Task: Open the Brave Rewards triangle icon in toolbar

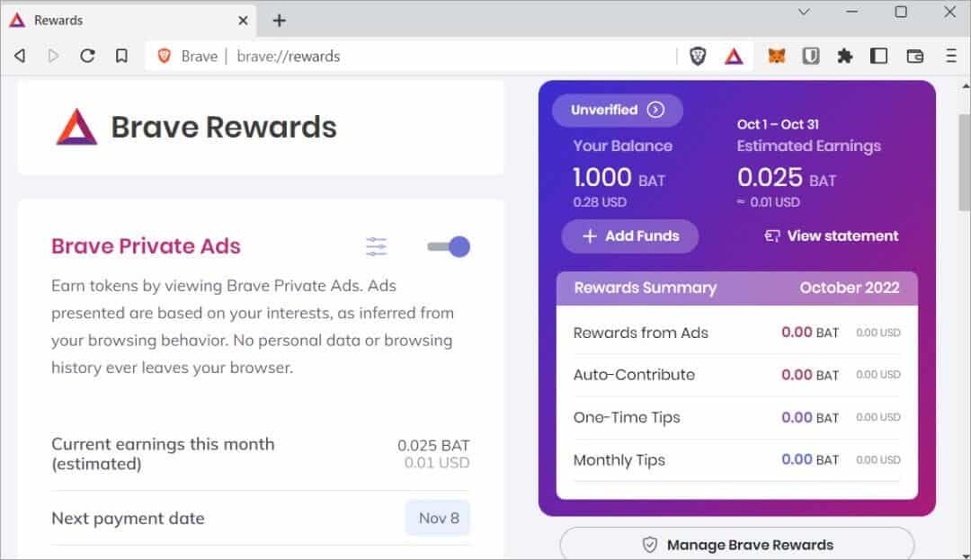Action: 734,57
